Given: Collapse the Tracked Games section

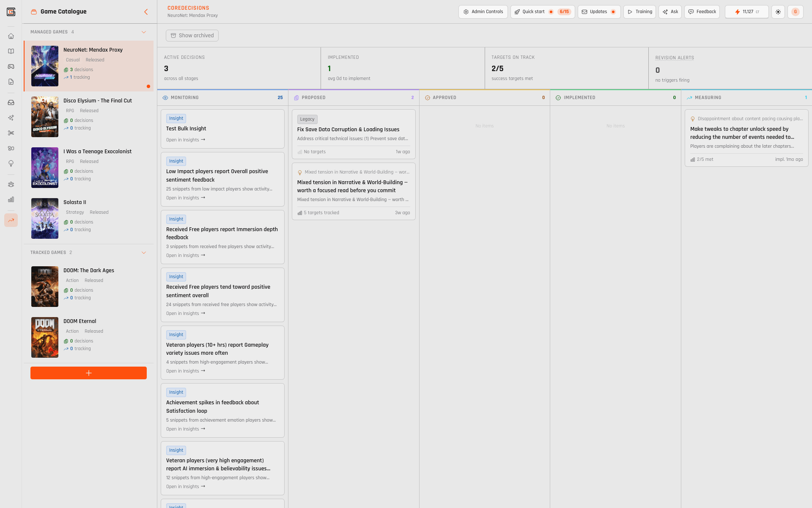Looking at the screenshot, I should pos(144,253).
